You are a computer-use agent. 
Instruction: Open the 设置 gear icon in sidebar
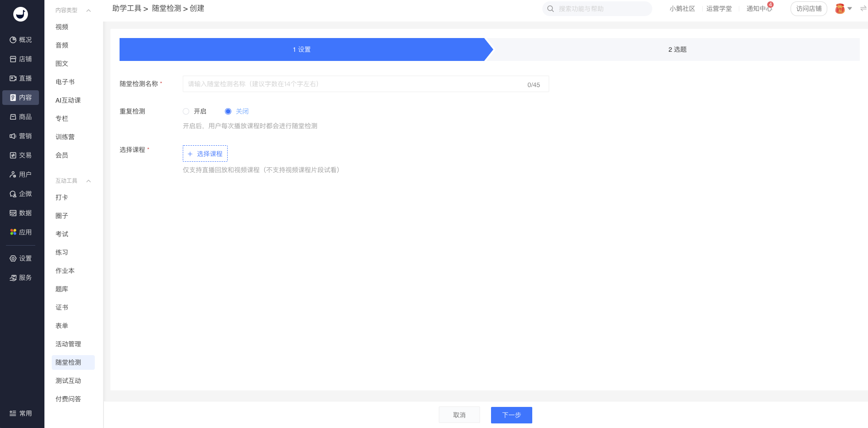[x=13, y=258]
